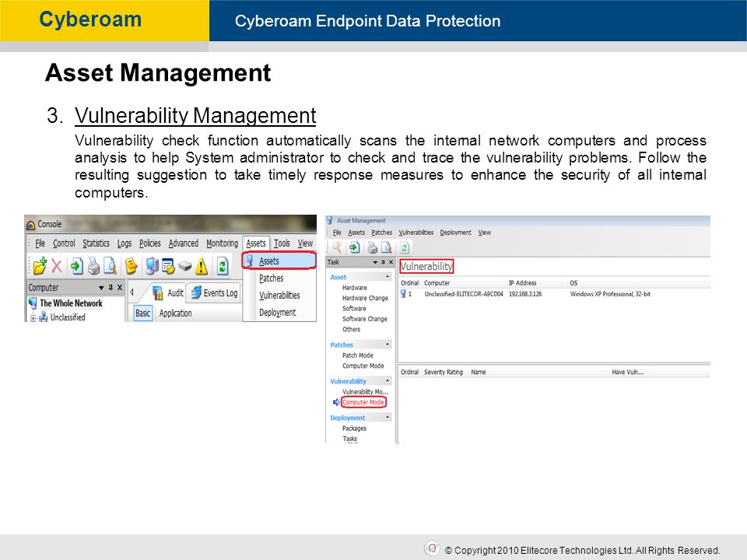This screenshot has height=560, width=747.
Task: Open print preview in Console toolbar
Action: point(110,266)
